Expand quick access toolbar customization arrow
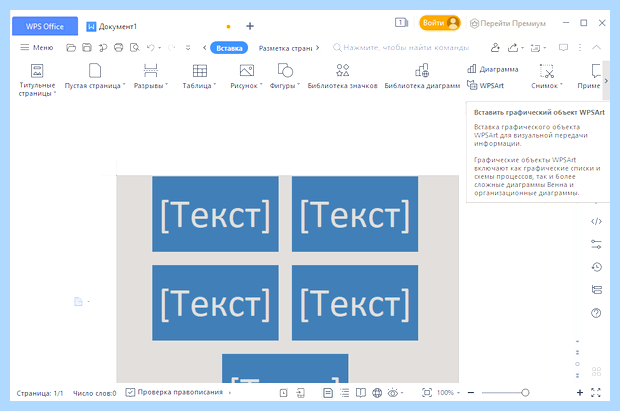This screenshot has height=411, width=620. click(188, 48)
